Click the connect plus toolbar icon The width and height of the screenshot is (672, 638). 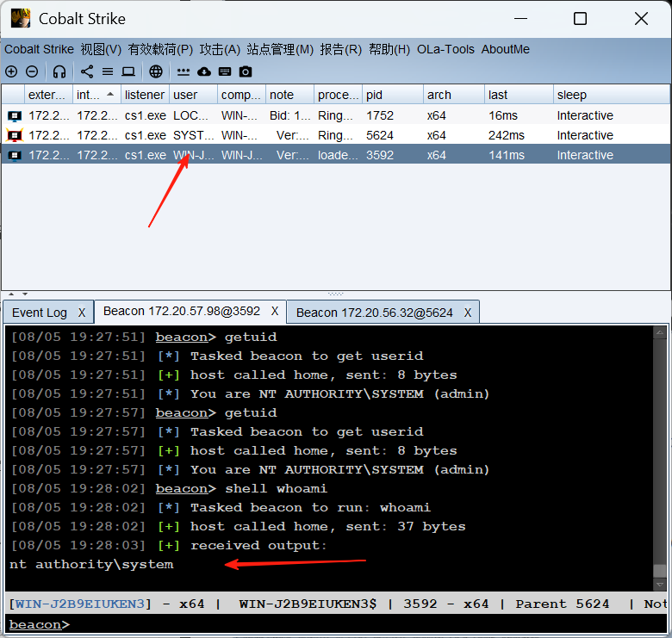(11, 71)
